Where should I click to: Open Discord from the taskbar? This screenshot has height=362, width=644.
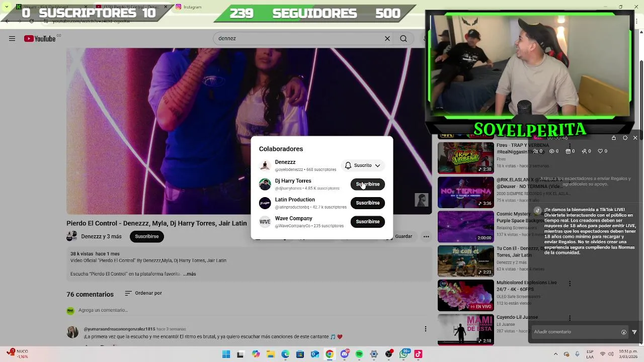click(345, 354)
